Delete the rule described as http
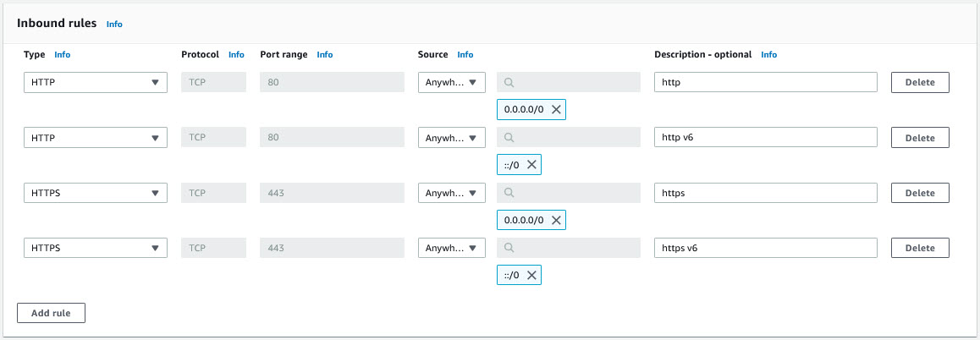 click(920, 83)
